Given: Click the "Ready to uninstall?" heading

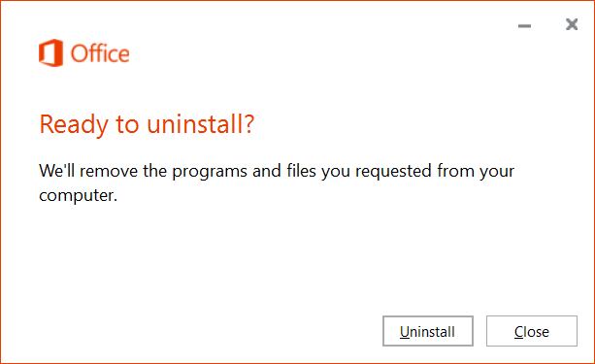Looking at the screenshot, I should pyautogui.click(x=147, y=124).
